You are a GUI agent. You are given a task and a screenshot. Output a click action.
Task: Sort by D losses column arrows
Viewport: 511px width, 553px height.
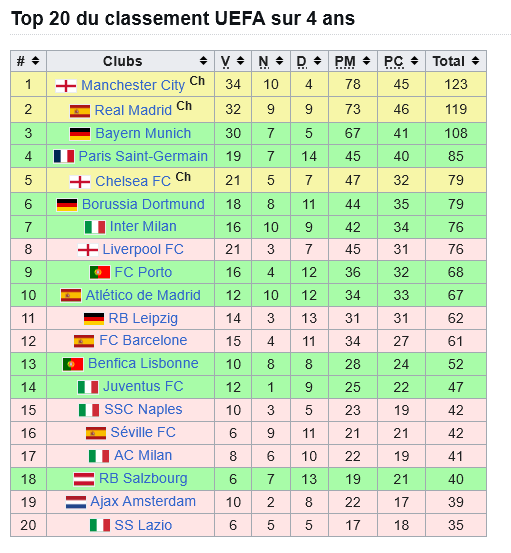[x=317, y=61]
